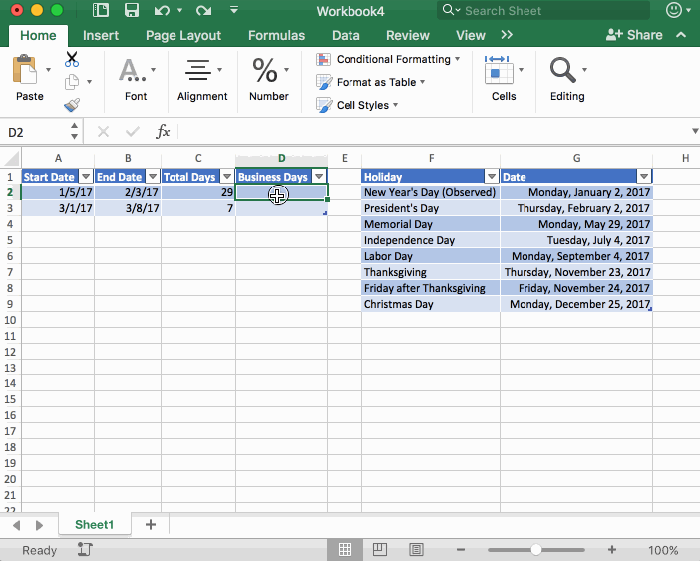700x561 pixels.
Task: Switch to Page Break Preview icon
Action: (416, 549)
